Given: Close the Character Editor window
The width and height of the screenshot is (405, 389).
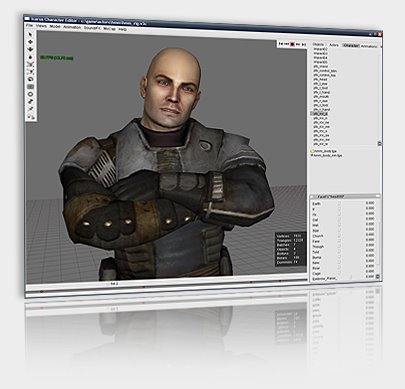Looking at the screenshot, I should pyautogui.click(x=380, y=34).
